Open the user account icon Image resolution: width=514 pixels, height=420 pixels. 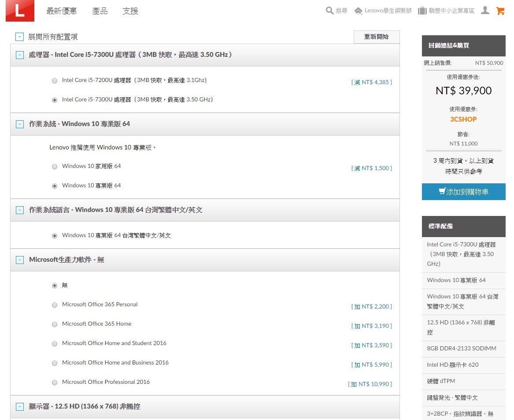(x=485, y=10)
